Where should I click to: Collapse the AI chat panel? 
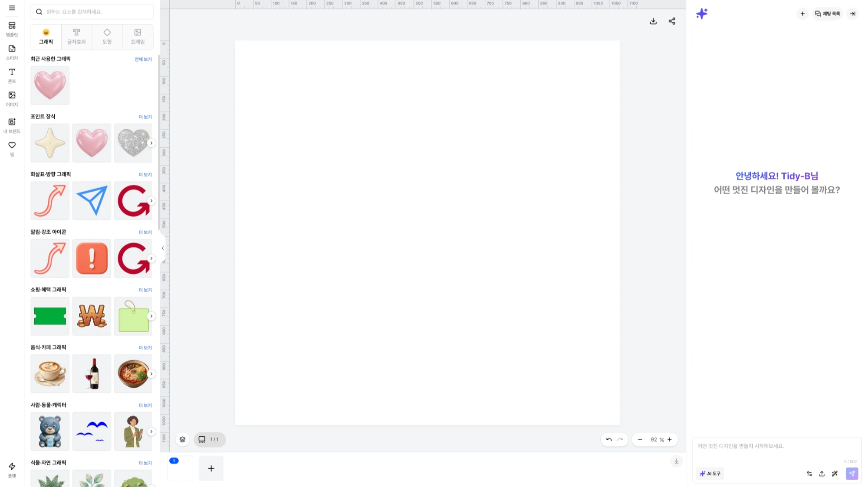coord(852,13)
